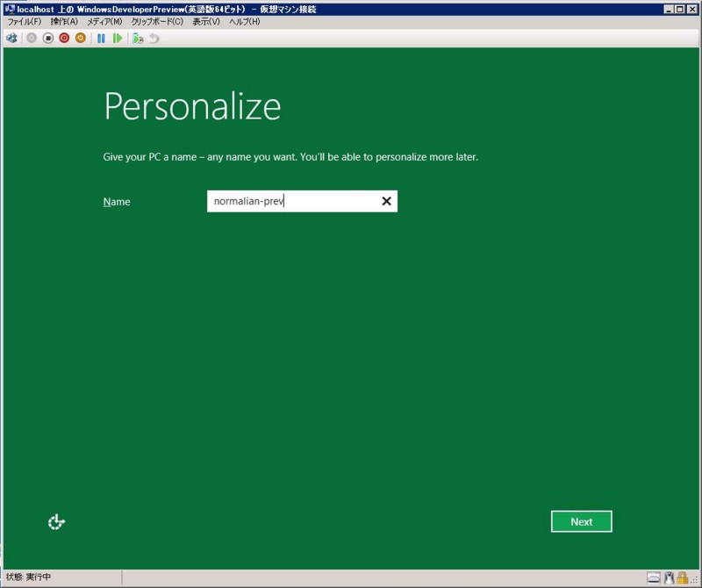The image size is (702, 588).
Task: Close the virtual machine connection window
Action: pyautogui.click(x=692, y=9)
